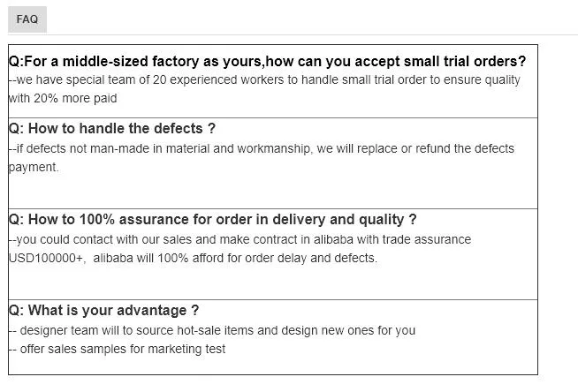The width and height of the screenshot is (578, 392).
Task: Click the 'with 20% more paid' line
Action: (61, 98)
